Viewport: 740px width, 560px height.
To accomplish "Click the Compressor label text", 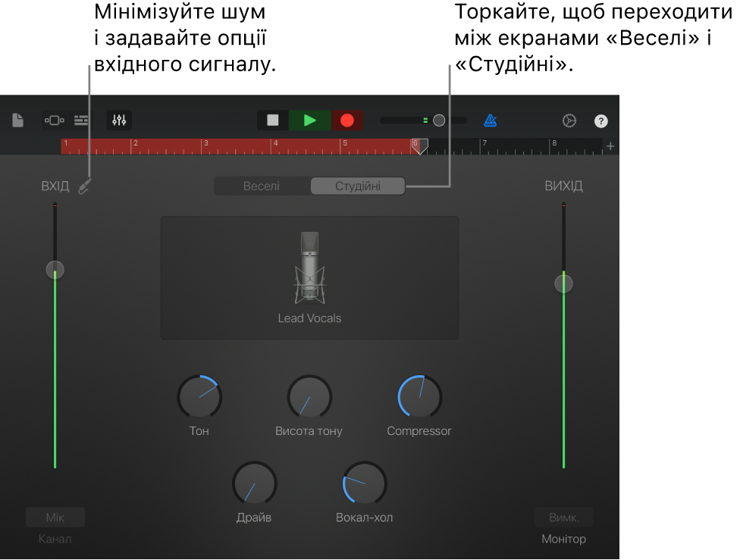I will 419,430.
